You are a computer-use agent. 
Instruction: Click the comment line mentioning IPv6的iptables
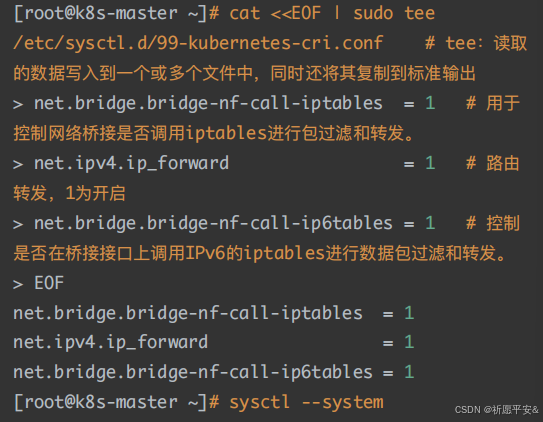pyautogui.click(x=260, y=253)
